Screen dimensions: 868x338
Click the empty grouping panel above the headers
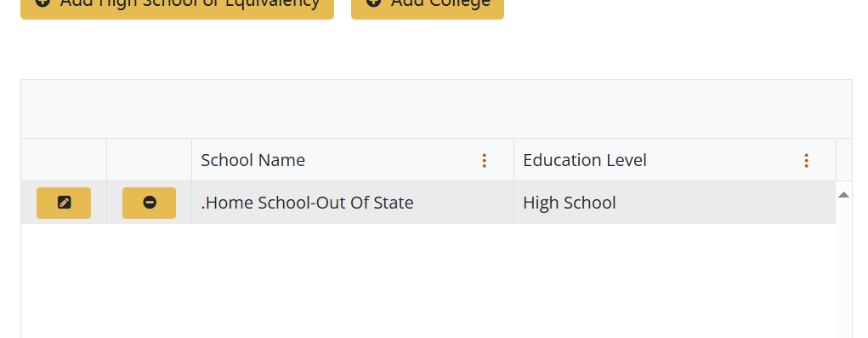(x=436, y=109)
